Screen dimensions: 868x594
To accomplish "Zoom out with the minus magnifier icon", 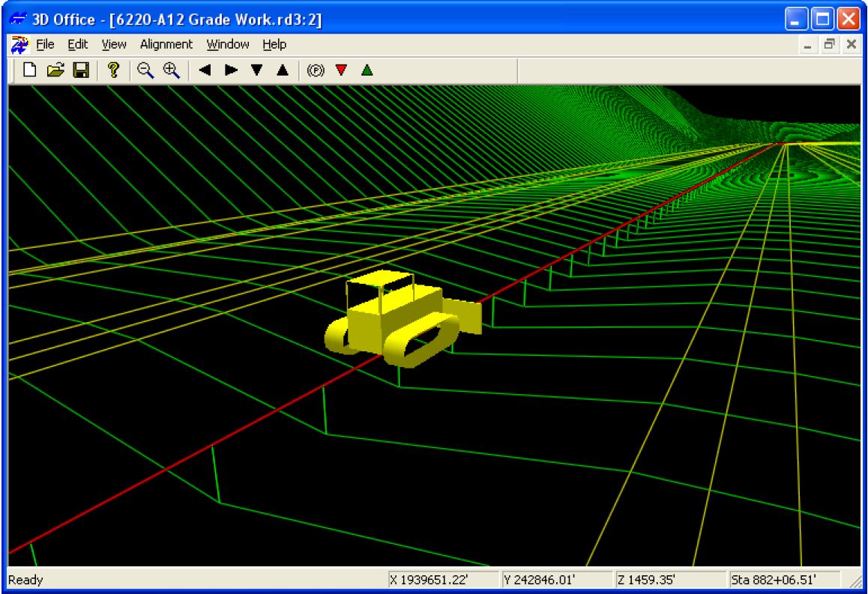I will [145, 70].
